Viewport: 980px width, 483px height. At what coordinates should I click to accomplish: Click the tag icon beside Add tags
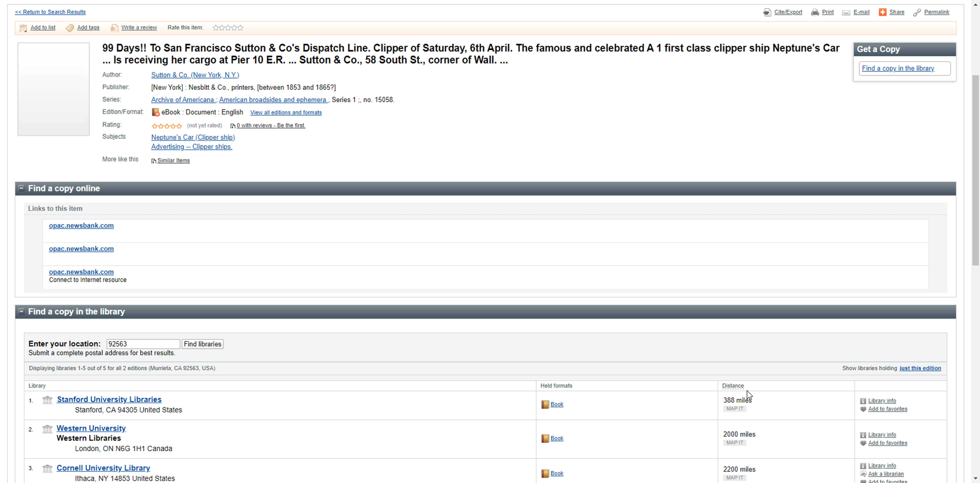(x=70, y=28)
